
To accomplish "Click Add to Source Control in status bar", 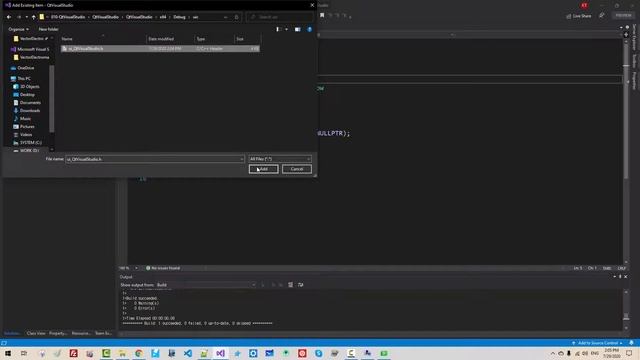I will click(x=597, y=343).
